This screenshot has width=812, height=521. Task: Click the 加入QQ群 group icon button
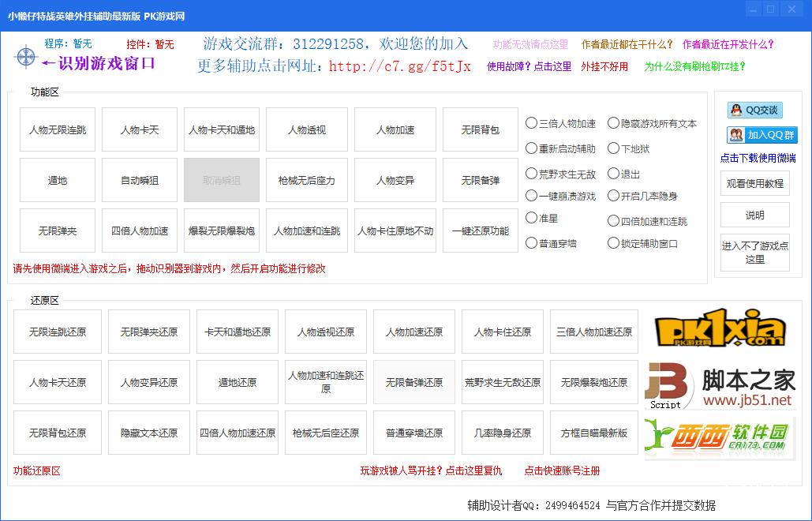[x=761, y=135]
